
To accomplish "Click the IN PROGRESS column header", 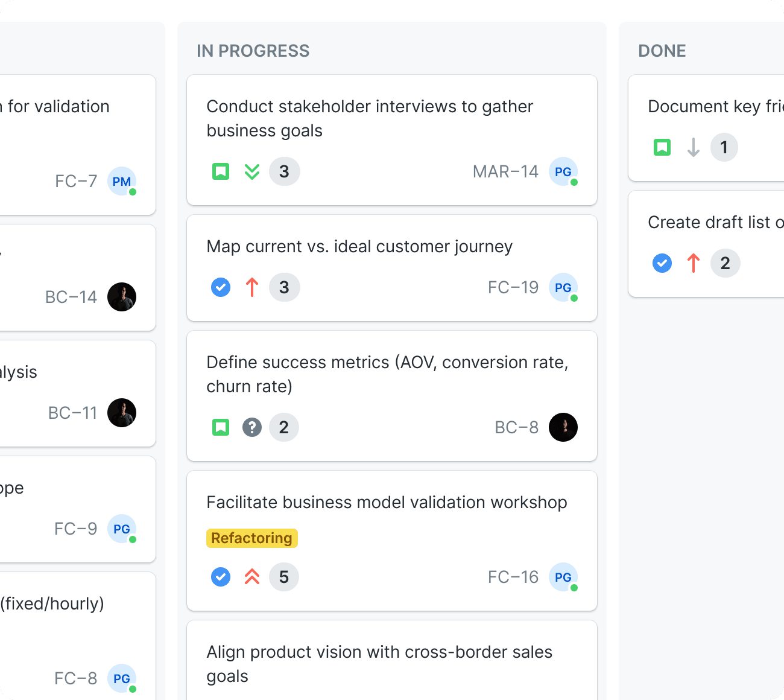I will [253, 51].
